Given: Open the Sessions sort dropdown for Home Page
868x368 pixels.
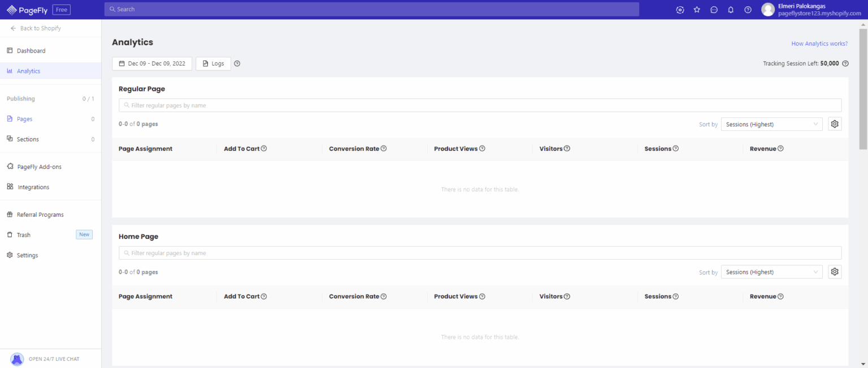Looking at the screenshot, I should click(x=771, y=271).
